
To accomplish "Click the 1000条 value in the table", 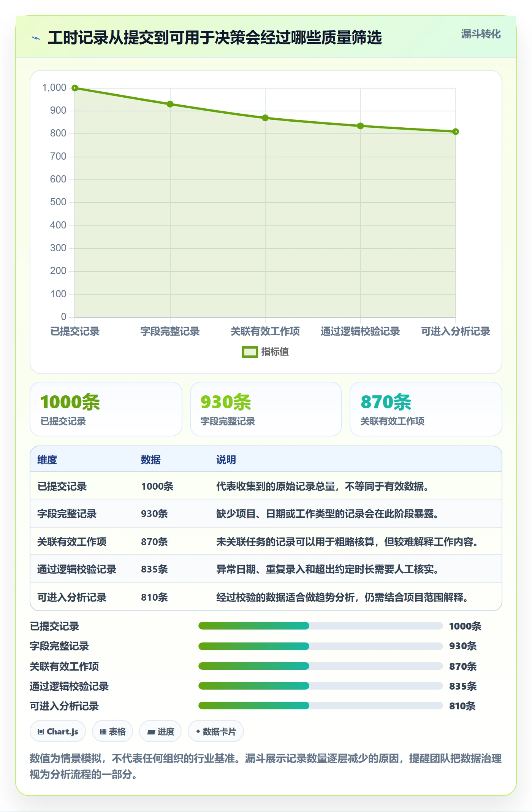I will point(157,486).
